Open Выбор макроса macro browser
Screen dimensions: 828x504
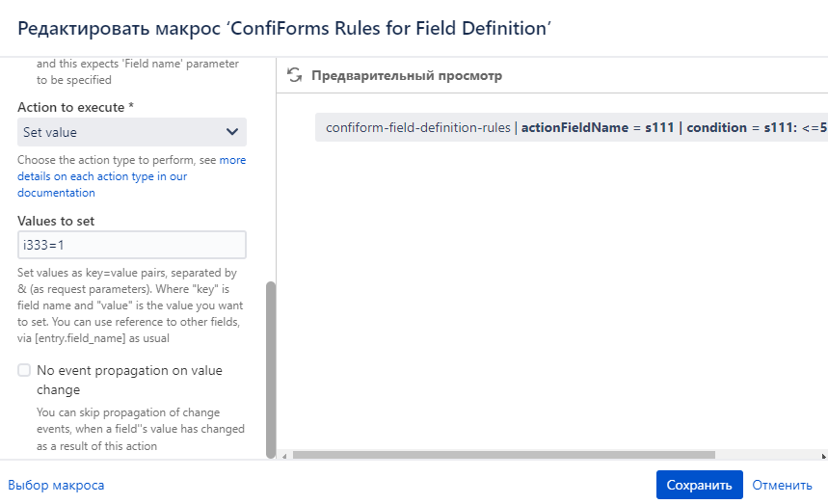[x=56, y=485]
